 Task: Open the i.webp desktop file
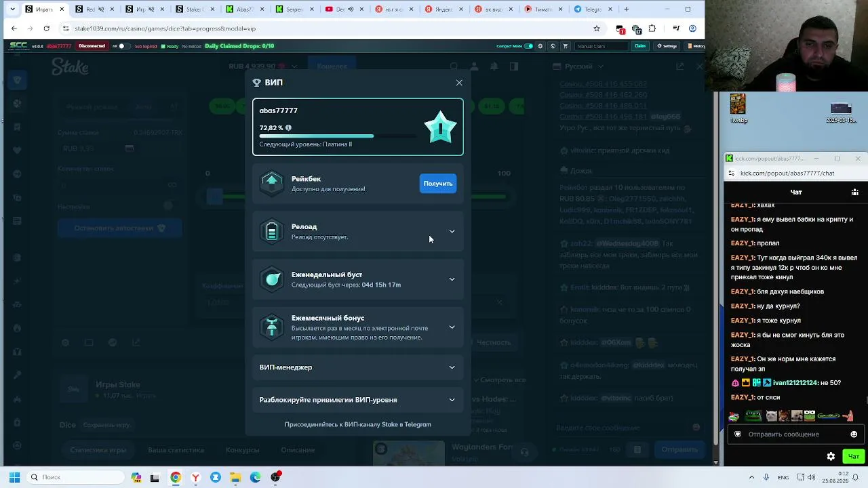coord(738,108)
